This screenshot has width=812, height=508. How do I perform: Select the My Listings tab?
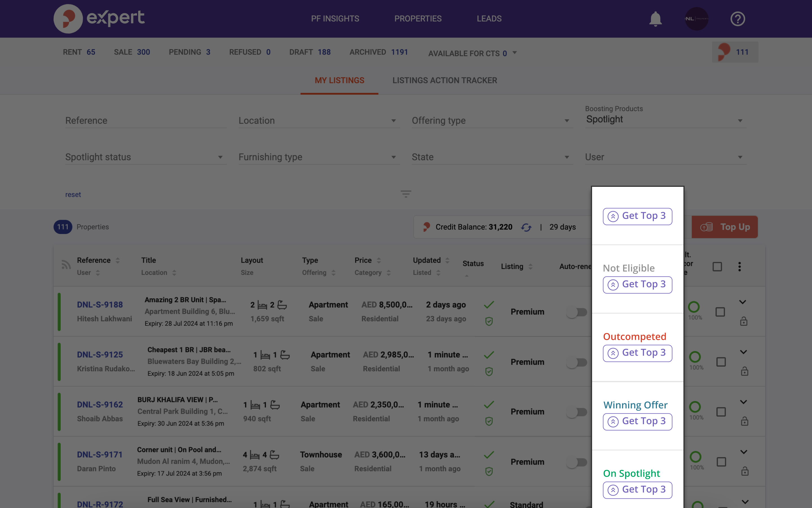coord(339,81)
